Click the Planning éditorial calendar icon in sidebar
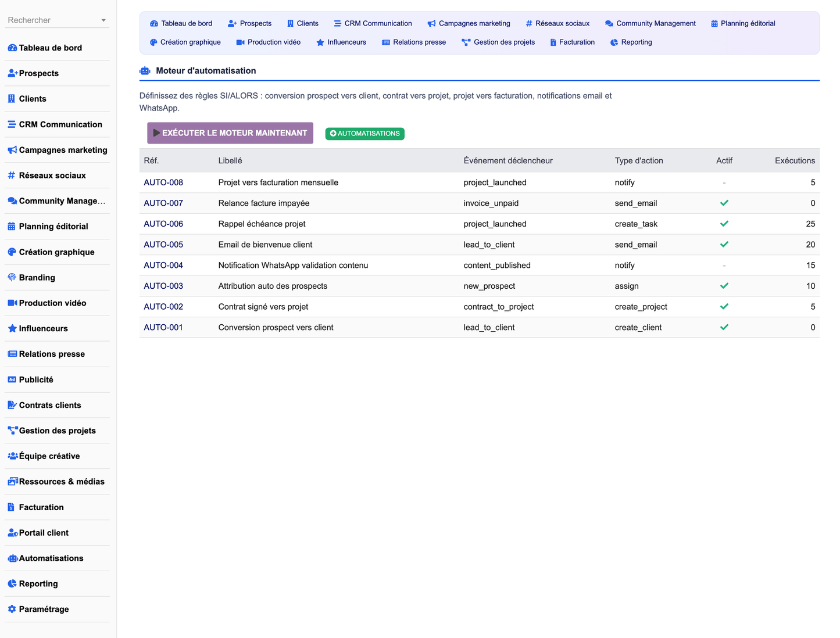The image size is (840, 638). pos(12,227)
